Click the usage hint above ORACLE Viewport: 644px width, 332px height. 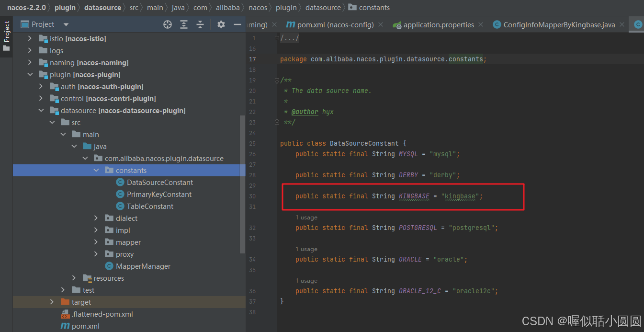[x=306, y=249]
